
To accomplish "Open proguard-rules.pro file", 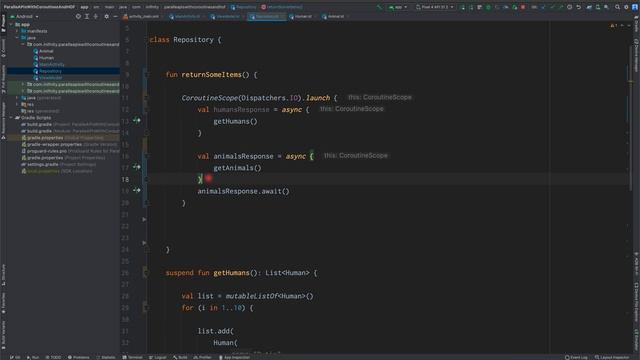I will pos(47,151).
